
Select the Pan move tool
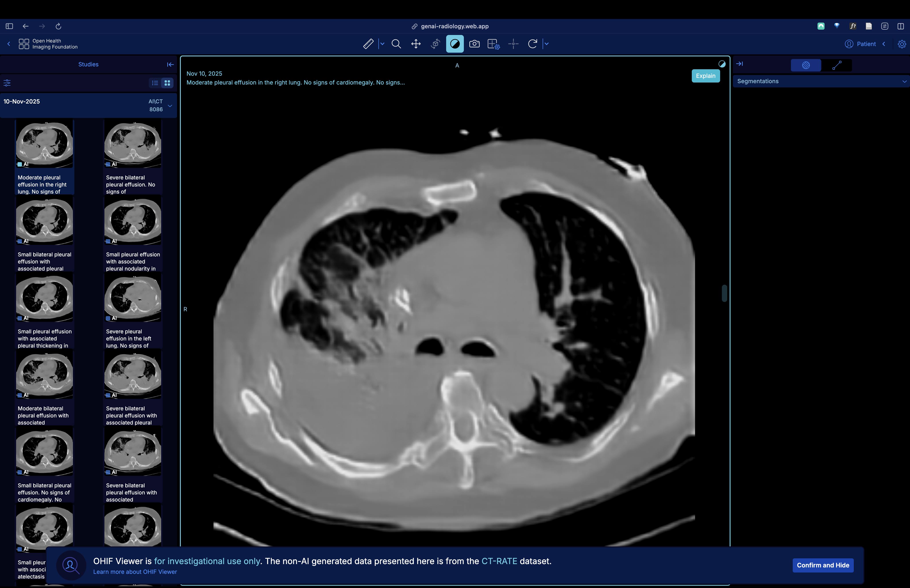click(x=416, y=44)
